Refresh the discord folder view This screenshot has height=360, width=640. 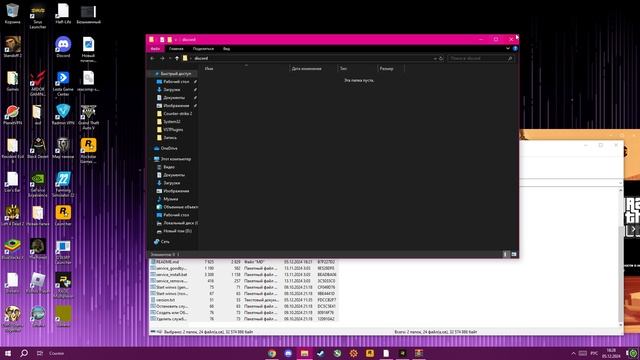click(441, 58)
